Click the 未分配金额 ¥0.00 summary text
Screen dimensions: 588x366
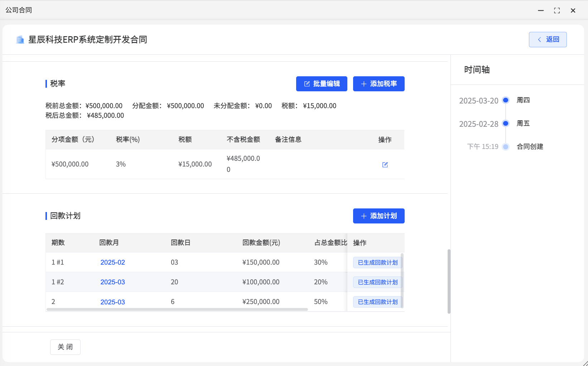coord(243,106)
